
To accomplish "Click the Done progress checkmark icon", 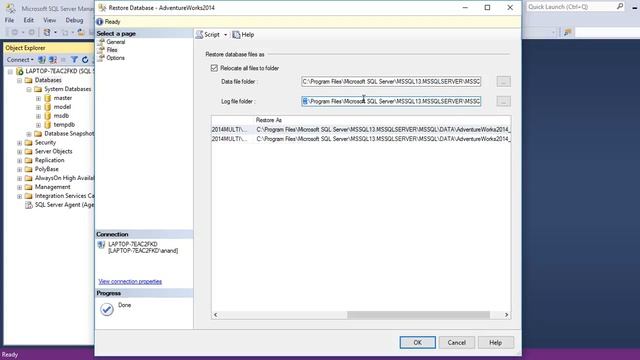I will pyautogui.click(x=107, y=309).
